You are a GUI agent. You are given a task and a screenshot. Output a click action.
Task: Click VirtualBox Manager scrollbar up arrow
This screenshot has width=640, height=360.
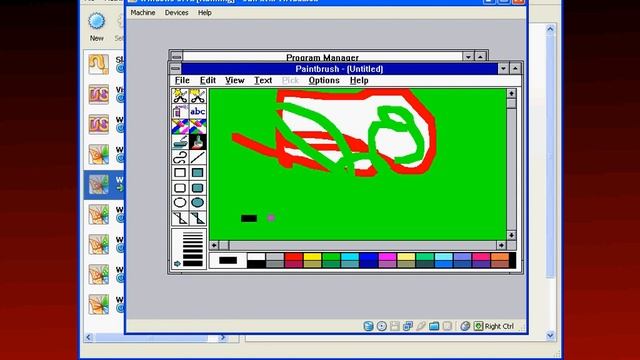pyautogui.click(x=550, y=29)
